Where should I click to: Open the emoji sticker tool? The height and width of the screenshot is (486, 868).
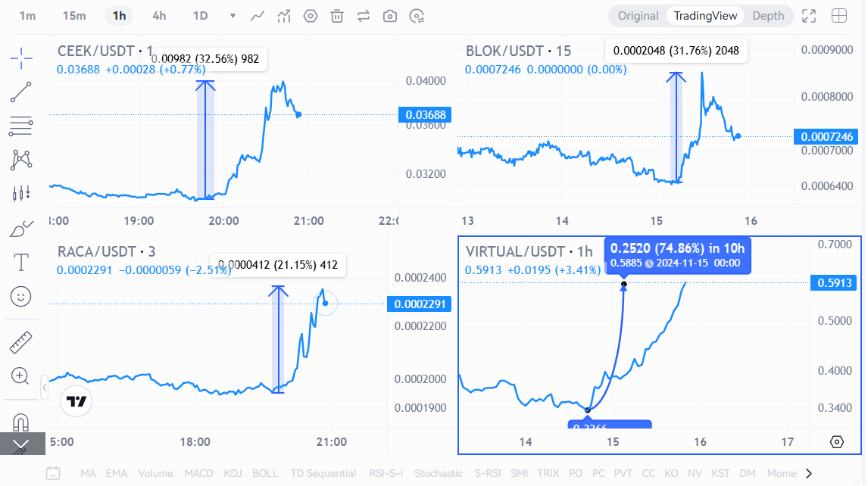click(21, 296)
